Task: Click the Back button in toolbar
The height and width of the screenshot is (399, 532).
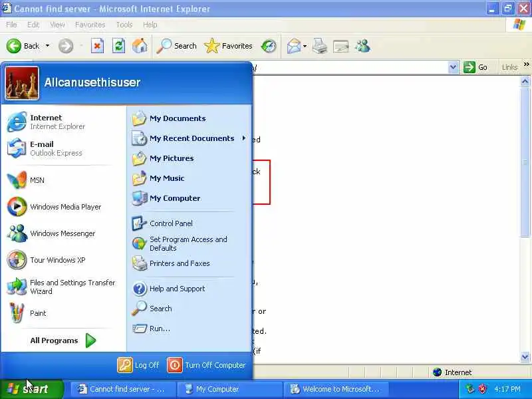Action: point(23,46)
